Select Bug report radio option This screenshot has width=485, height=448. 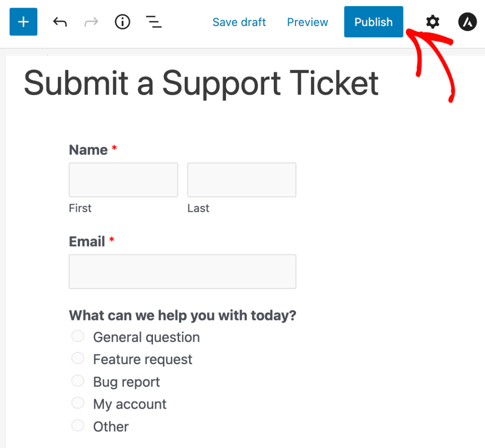[78, 381]
